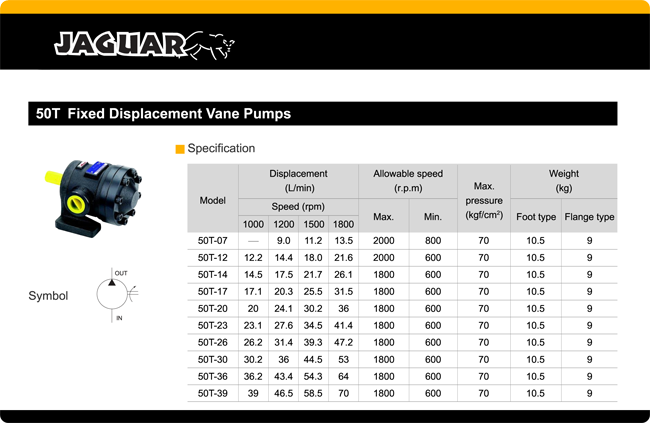Click the orange square beside Specification

(x=180, y=149)
